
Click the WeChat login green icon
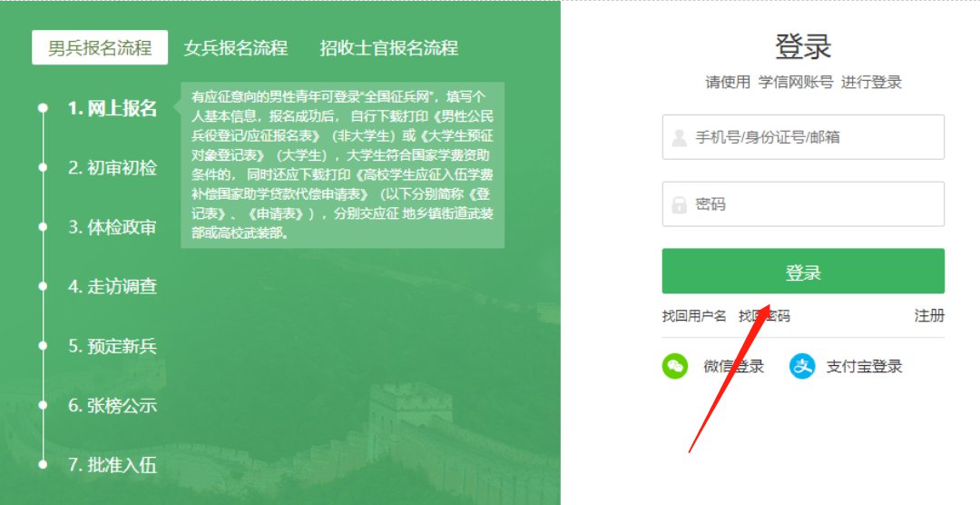(x=675, y=366)
